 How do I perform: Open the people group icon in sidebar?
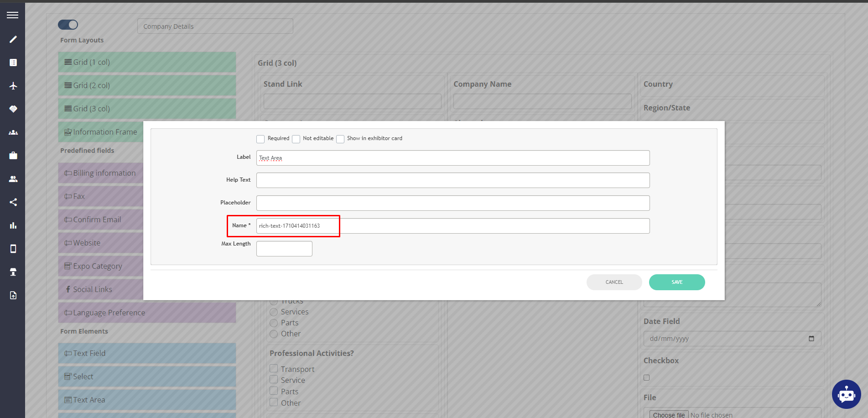tap(13, 132)
